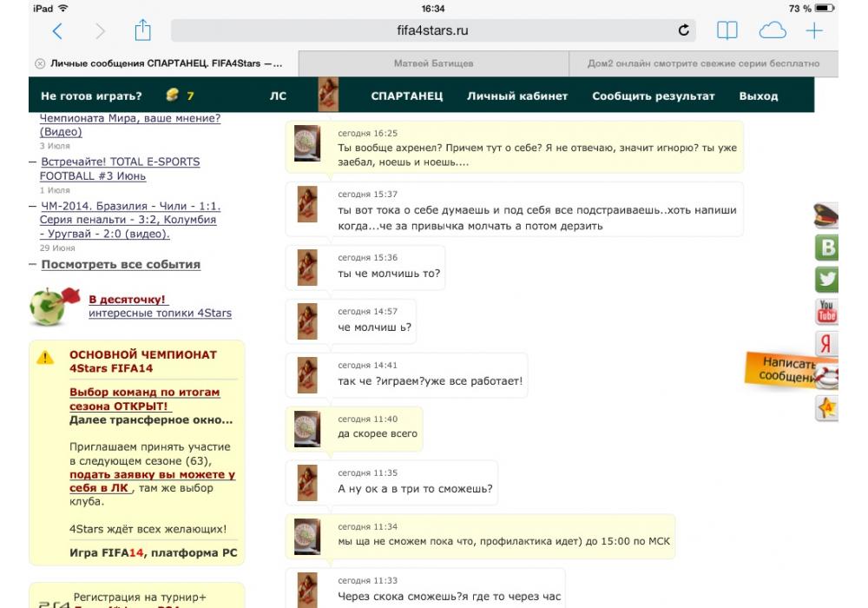The height and width of the screenshot is (608, 868).
Task: Click the apple with dart icon
Action: [53, 306]
